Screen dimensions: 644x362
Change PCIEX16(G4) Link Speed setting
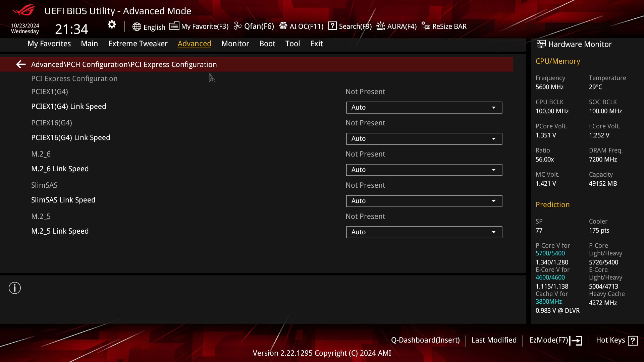click(424, 138)
